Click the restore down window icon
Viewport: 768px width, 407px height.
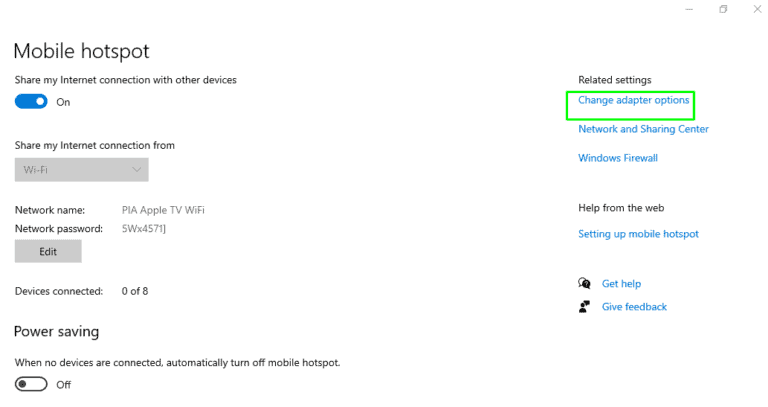pos(722,9)
